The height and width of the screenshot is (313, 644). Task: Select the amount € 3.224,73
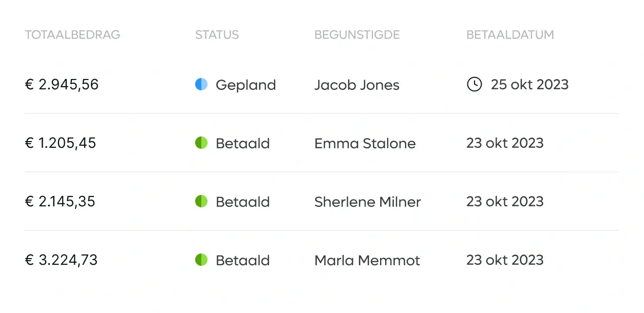61,260
